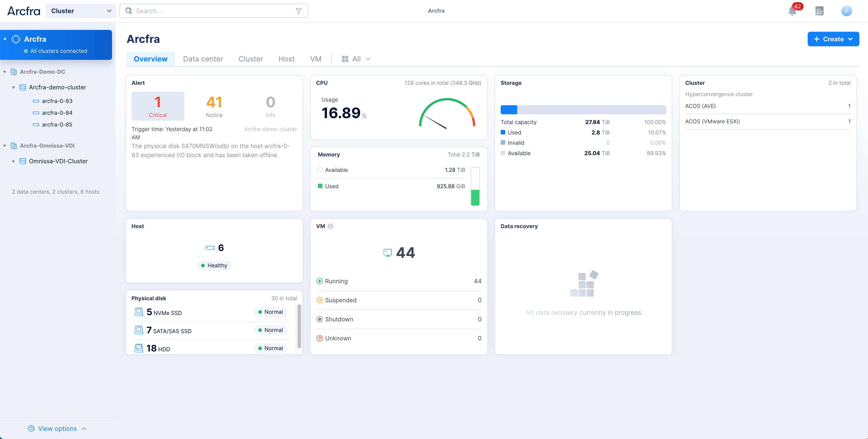Click the View options gear icon

31,429
